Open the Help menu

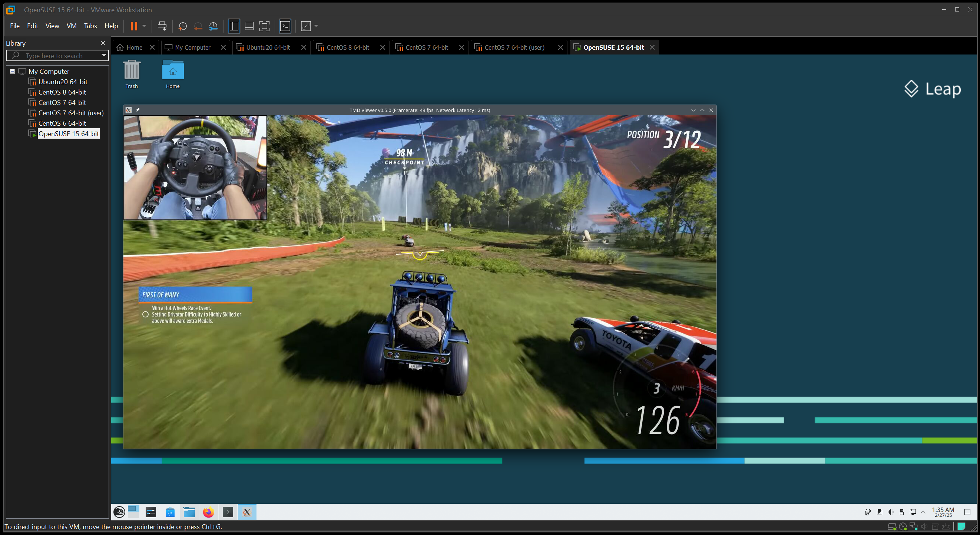coord(111,26)
